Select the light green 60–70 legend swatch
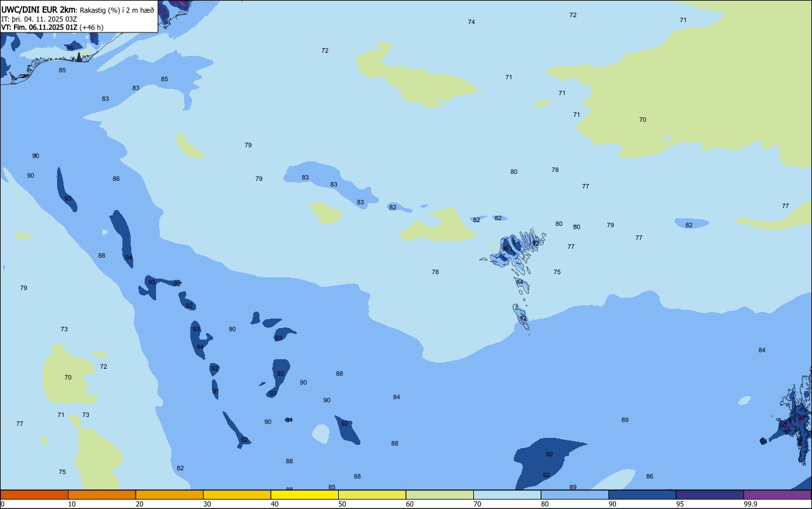The height and width of the screenshot is (509, 812). click(440, 494)
